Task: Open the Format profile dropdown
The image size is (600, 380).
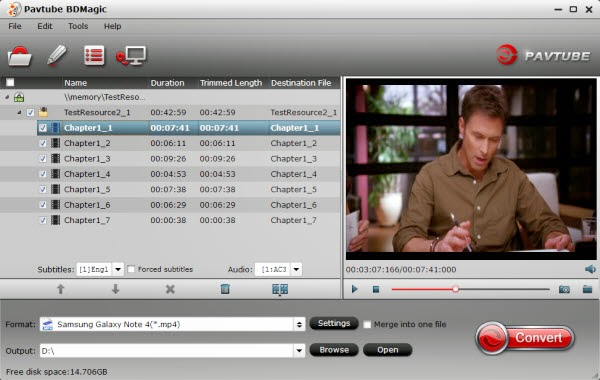Action: [299, 325]
